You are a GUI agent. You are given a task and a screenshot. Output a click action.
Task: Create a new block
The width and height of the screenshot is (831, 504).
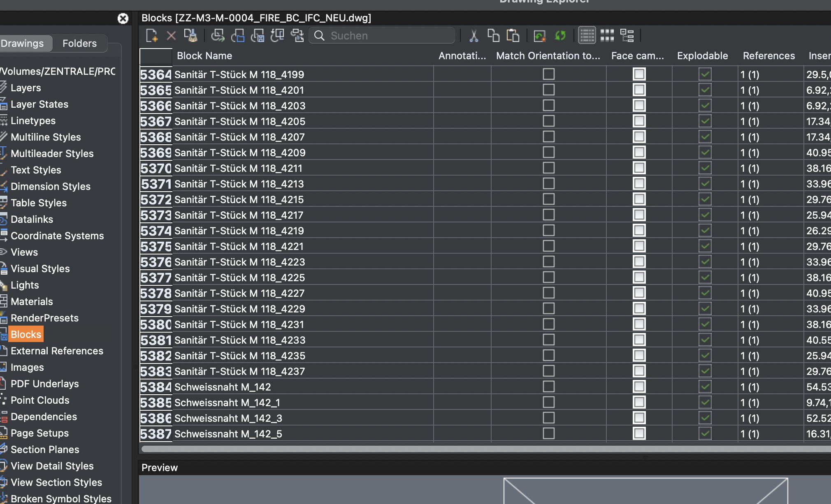152,35
